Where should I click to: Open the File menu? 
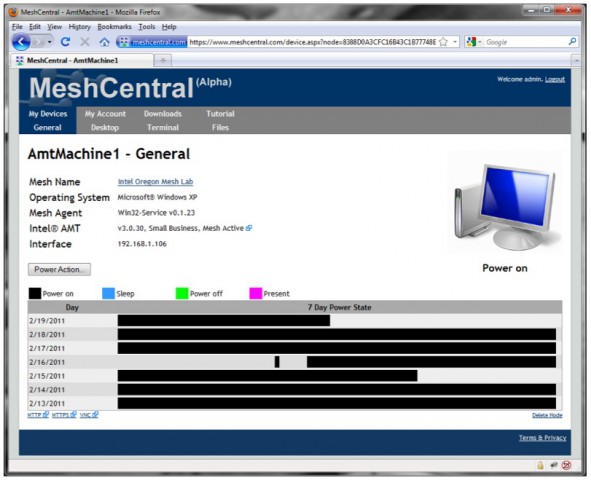pos(17,27)
